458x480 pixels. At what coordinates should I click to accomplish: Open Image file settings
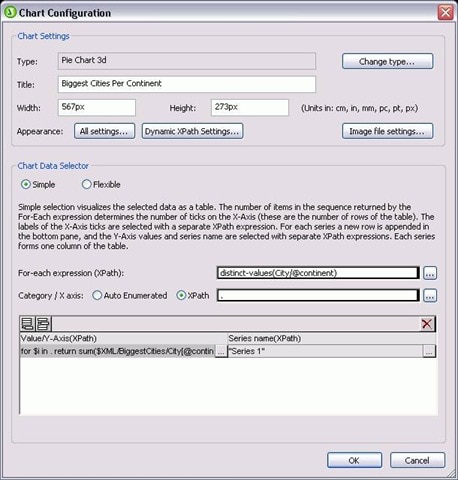[x=387, y=131]
